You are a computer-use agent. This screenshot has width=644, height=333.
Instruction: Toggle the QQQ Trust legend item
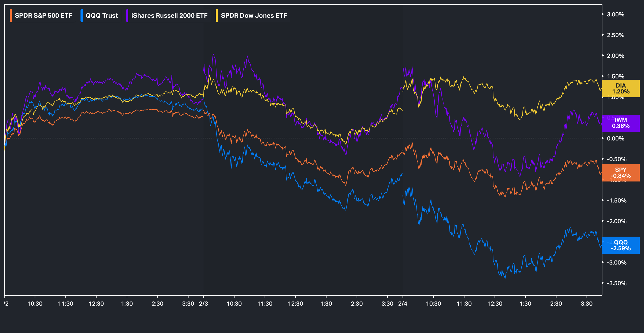coord(101,16)
